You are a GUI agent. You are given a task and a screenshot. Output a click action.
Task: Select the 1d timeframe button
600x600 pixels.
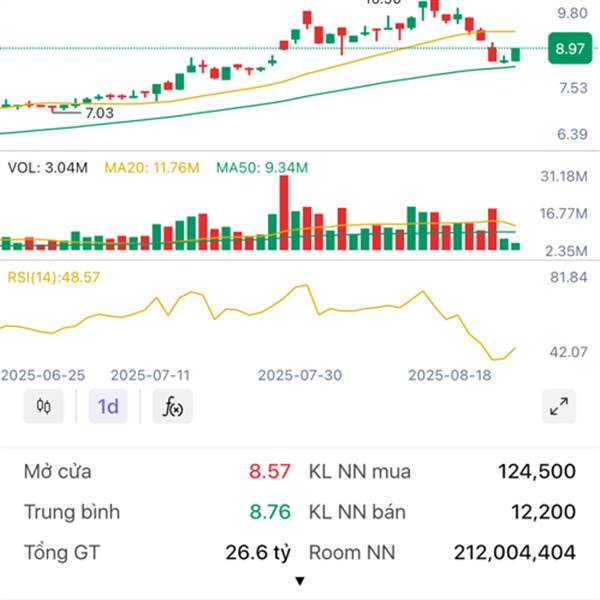pyautogui.click(x=108, y=406)
